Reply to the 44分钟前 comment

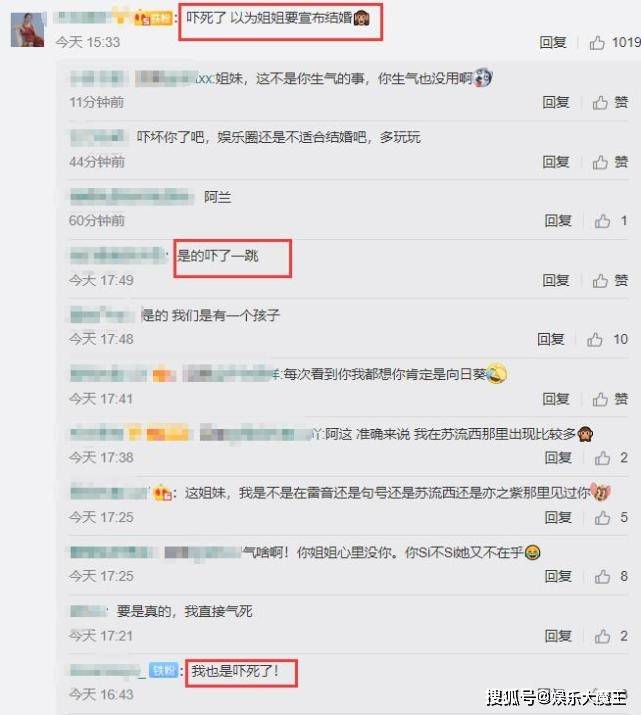(556, 162)
